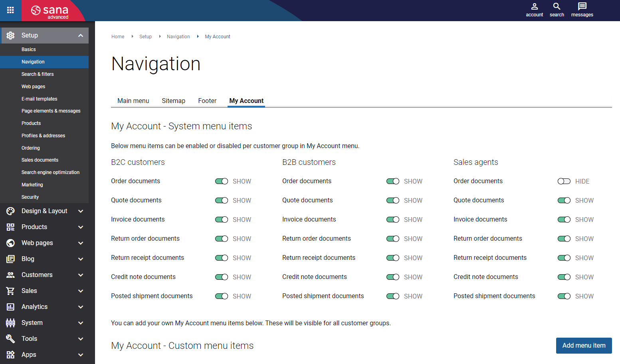Toggle B2B Credit note documents switch
620x364 pixels.
coord(393,277)
